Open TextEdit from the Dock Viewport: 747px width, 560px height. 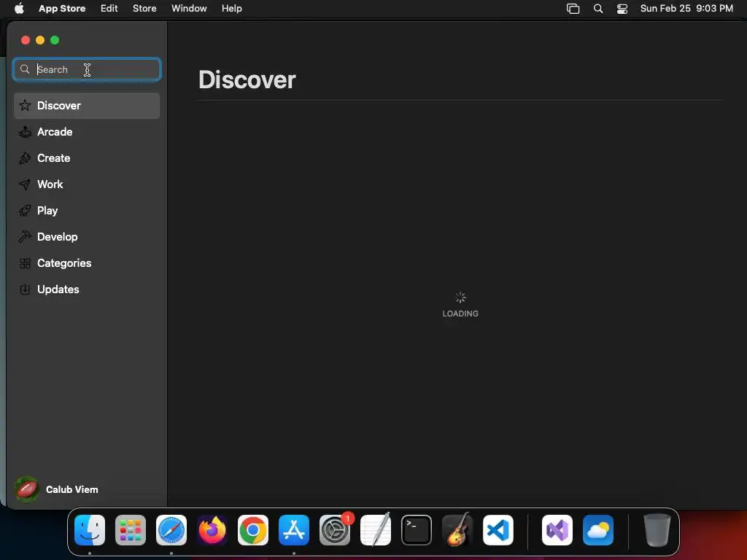(x=376, y=530)
